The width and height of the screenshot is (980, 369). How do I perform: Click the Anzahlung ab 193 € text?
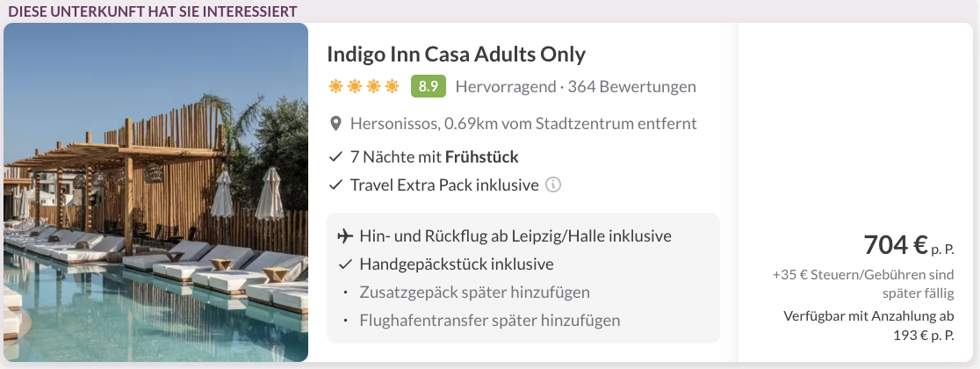tap(868, 325)
